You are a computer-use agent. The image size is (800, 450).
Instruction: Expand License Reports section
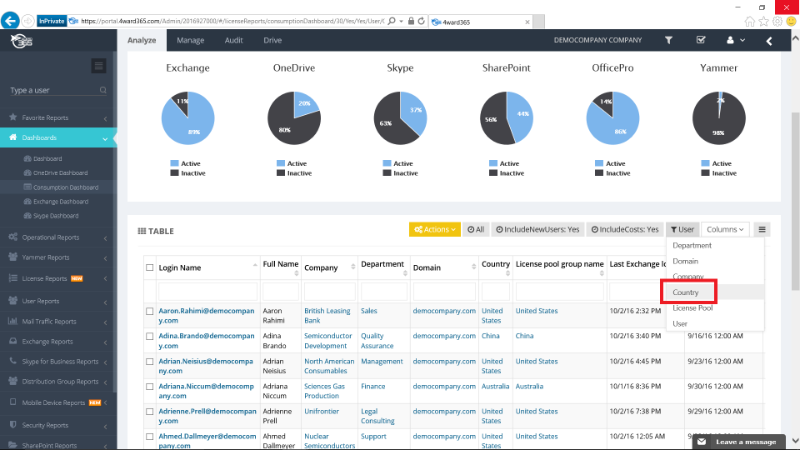(58, 279)
